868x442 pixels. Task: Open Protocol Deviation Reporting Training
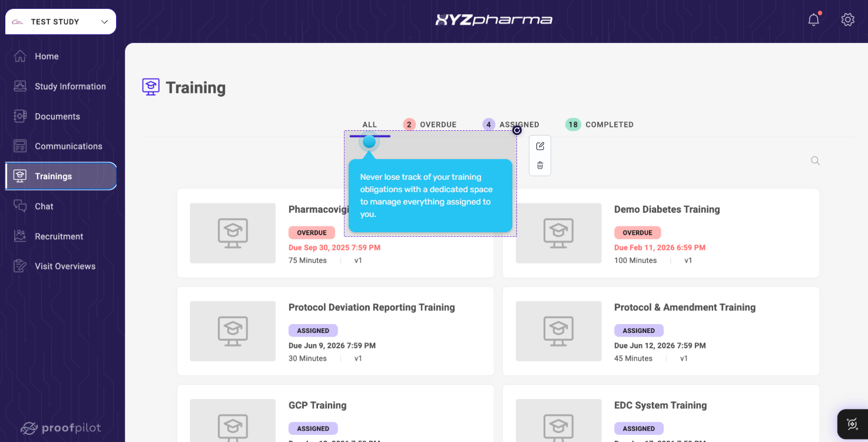pos(336,331)
